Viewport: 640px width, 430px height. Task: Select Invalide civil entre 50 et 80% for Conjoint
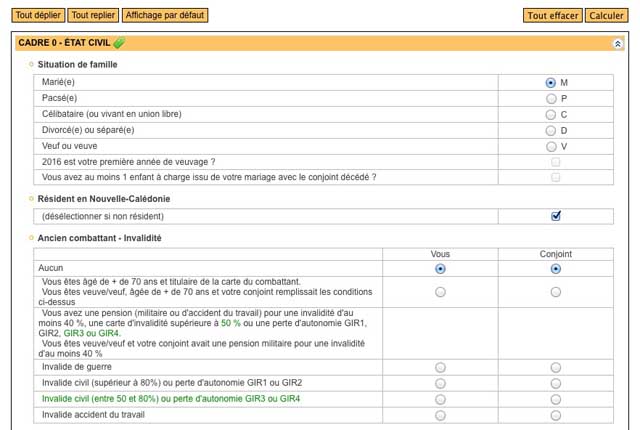tap(556, 399)
